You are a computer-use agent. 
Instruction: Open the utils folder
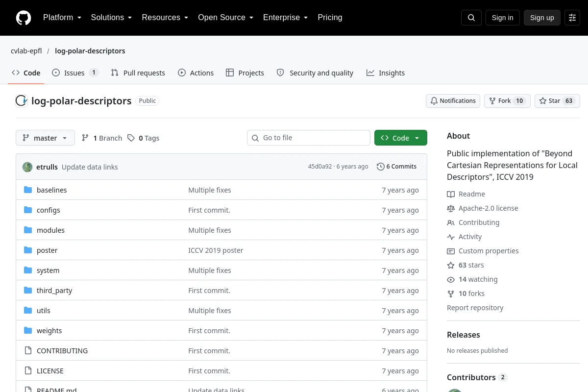pos(44,311)
